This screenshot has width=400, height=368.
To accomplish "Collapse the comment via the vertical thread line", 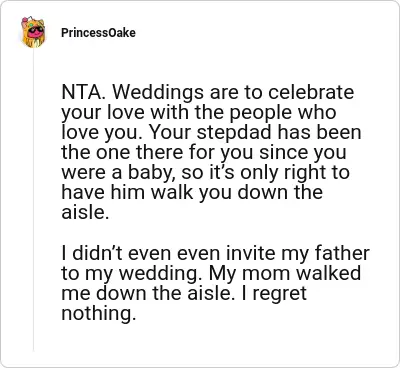I will 33,200.
